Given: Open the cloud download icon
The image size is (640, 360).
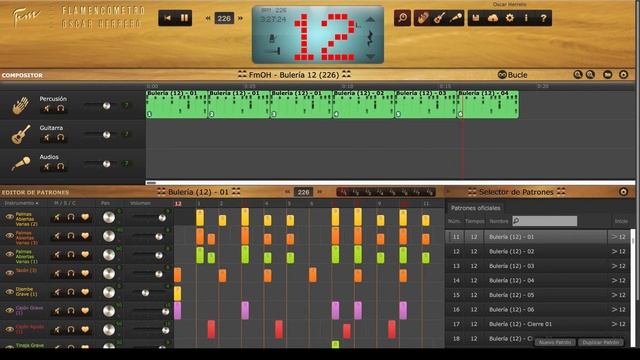Looking at the screenshot, I should click(493, 18).
